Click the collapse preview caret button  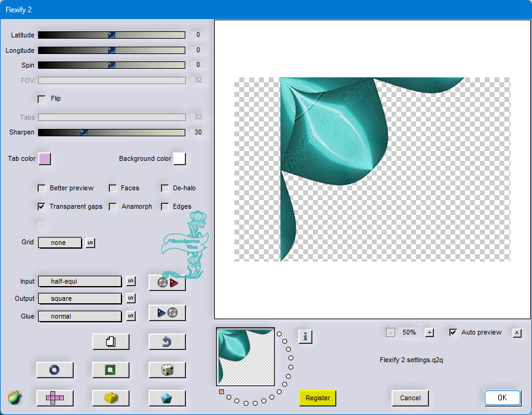pyautogui.click(x=517, y=333)
